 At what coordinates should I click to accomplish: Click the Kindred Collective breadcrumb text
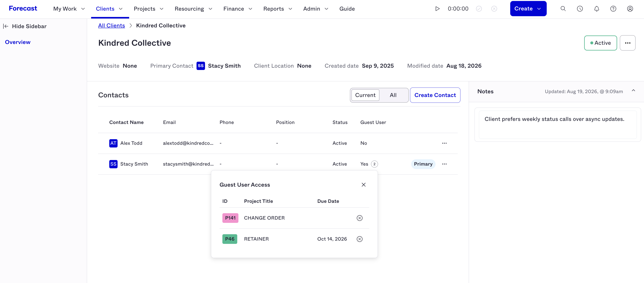coord(161,25)
